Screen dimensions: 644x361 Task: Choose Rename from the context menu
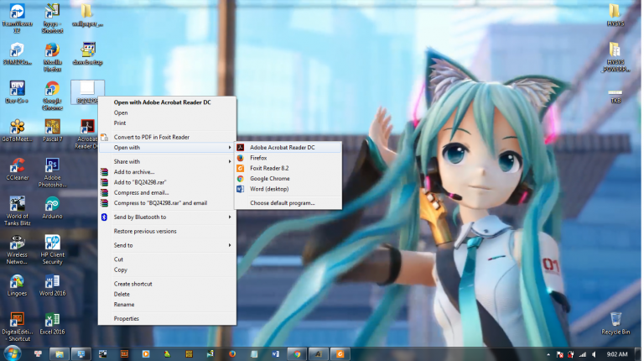(124, 305)
